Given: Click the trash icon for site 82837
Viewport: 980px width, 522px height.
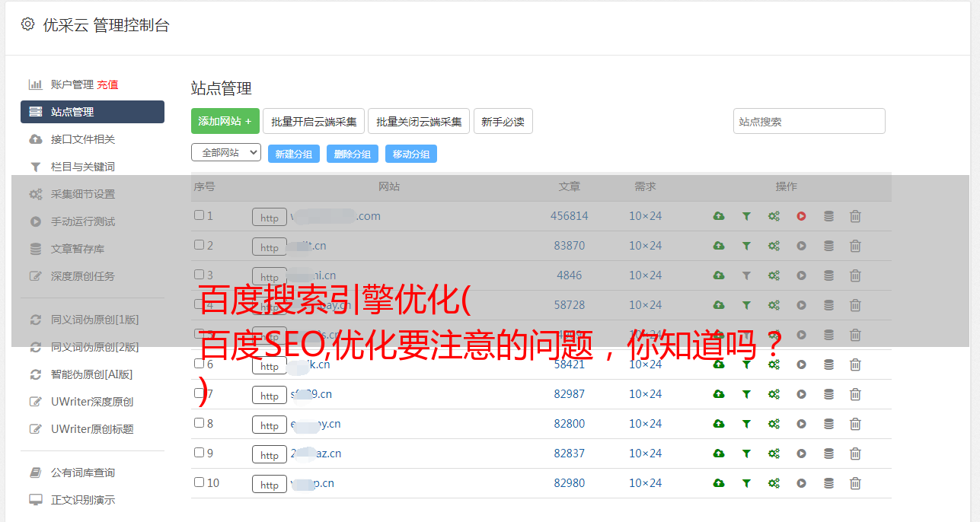Looking at the screenshot, I should [855, 454].
